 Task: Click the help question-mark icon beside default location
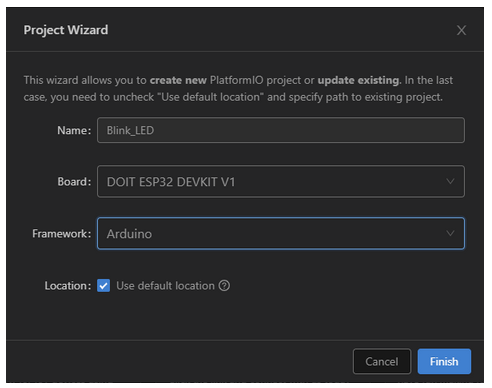coord(224,286)
